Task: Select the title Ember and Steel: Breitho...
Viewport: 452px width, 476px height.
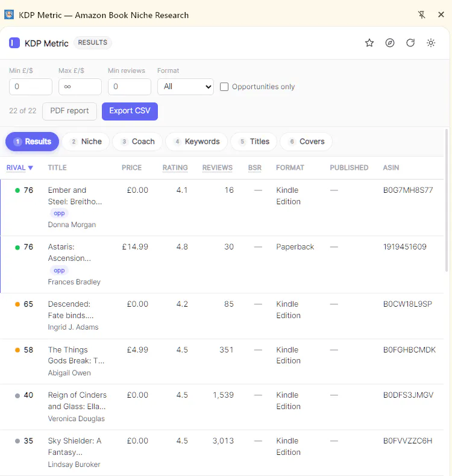Action: pyautogui.click(x=75, y=196)
